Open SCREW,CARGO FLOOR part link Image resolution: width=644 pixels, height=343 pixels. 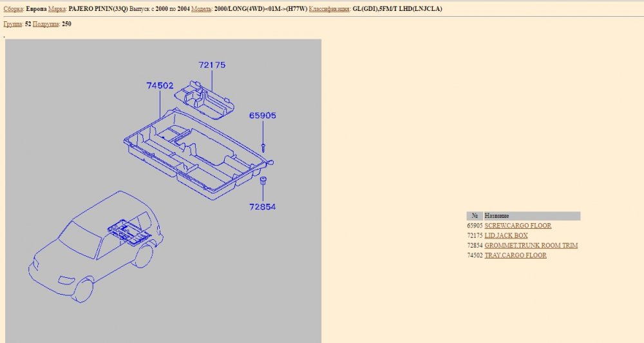tap(518, 226)
